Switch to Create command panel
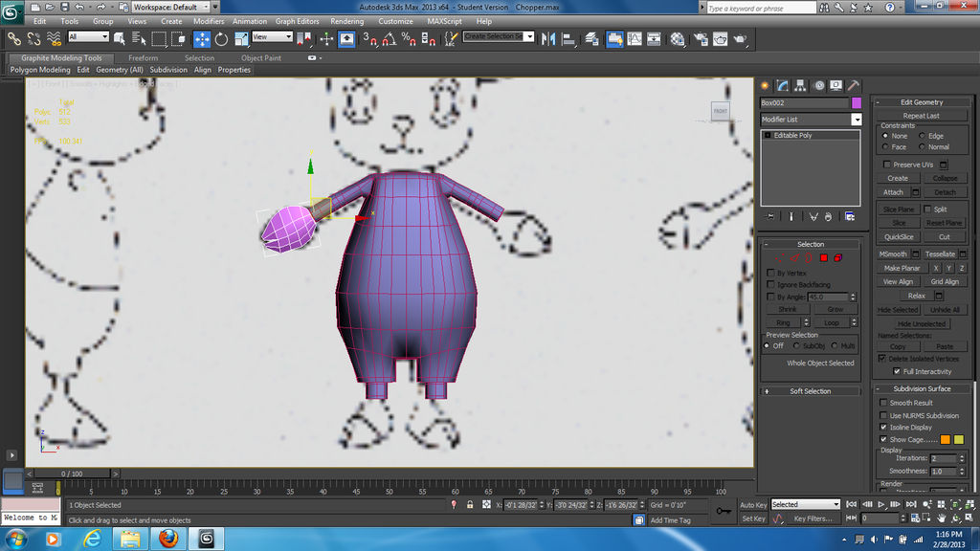Screen dimensions: 980x551 [x=765, y=85]
